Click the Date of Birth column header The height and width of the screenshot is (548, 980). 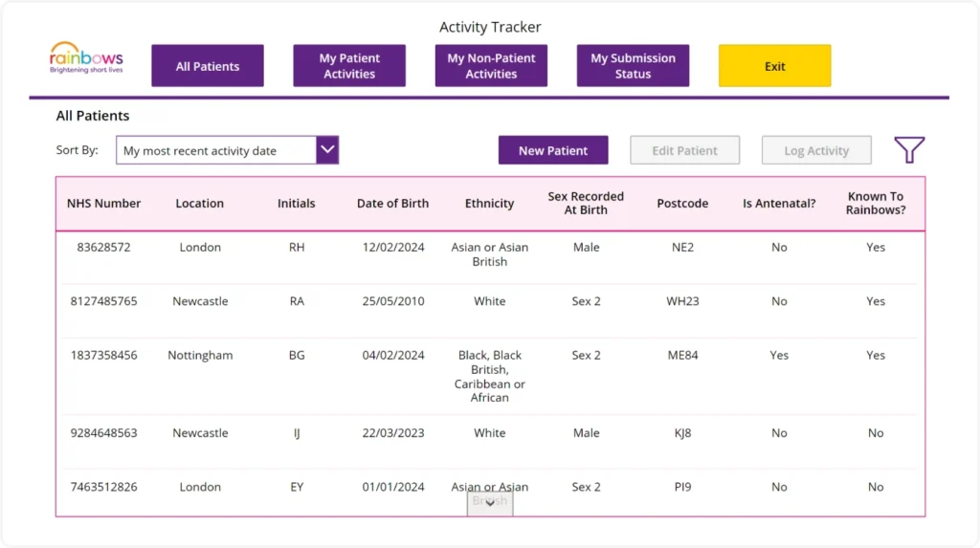click(392, 204)
